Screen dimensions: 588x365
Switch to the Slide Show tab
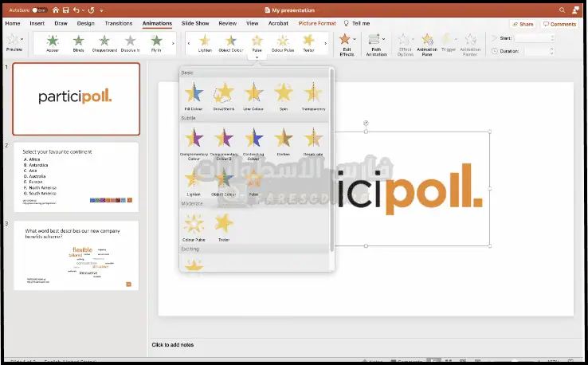coord(195,24)
